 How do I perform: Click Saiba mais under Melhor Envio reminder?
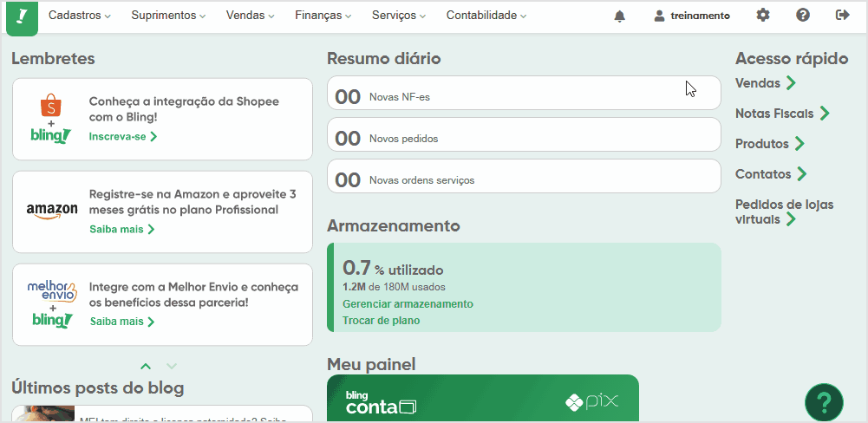click(121, 321)
